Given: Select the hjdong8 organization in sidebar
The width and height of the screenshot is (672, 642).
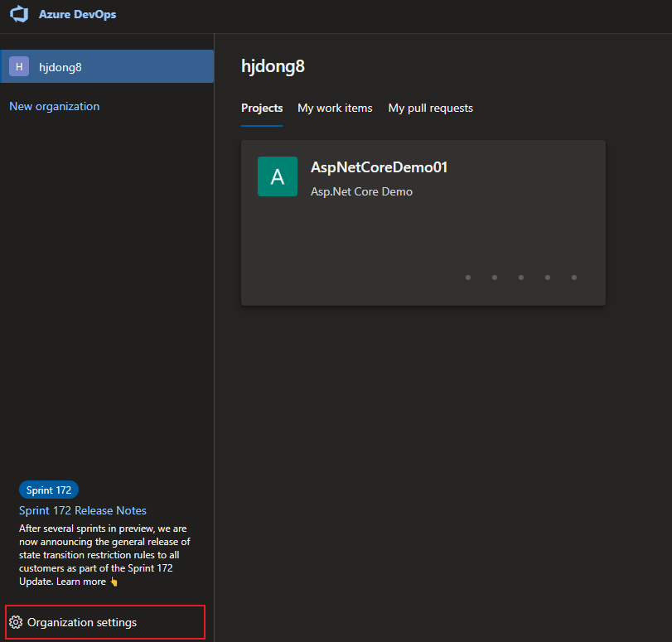Looking at the screenshot, I should [x=107, y=66].
